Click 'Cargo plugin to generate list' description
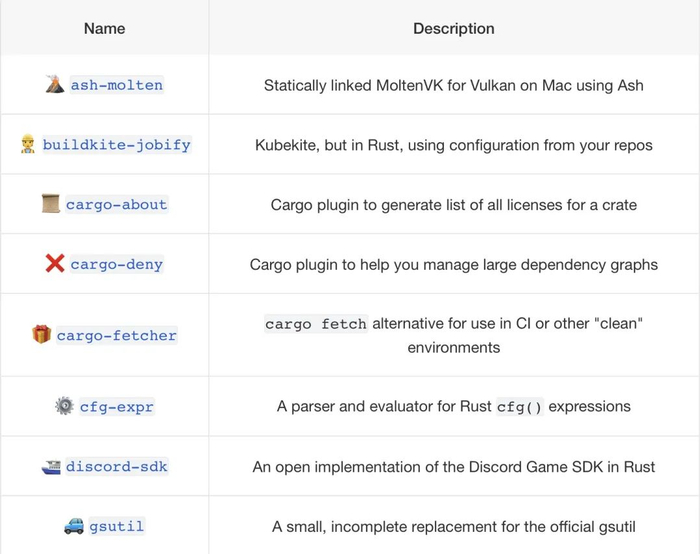This screenshot has width=700, height=554. [454, 205]
